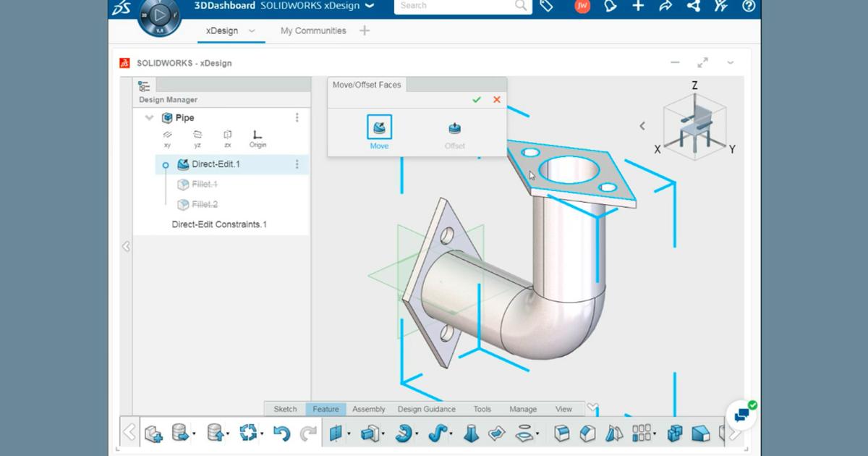Switch to the Offset option in Move/Offset Faces
Screen dimensions: 868x456
tap(455, 128)
